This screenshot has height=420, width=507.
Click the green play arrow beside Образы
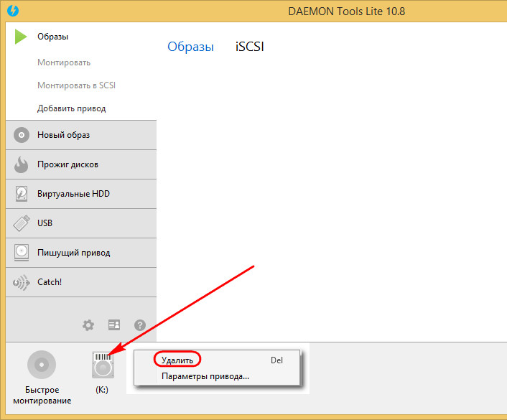(x=21, y=37)
